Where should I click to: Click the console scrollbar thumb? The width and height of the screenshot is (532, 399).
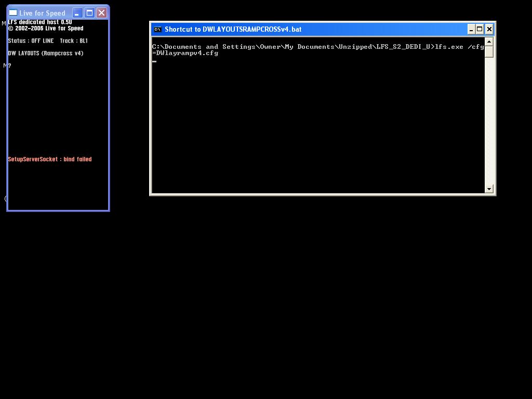(x=489, y=52)
